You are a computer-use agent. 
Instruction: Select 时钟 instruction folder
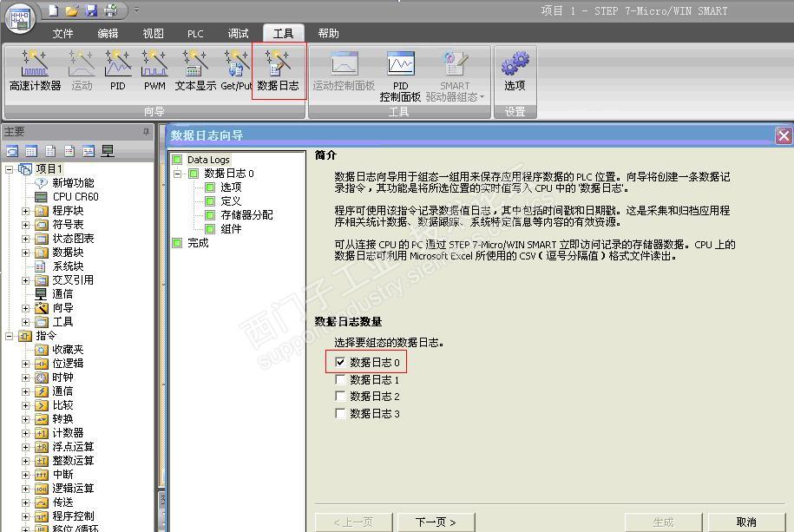tap(62, 378)
